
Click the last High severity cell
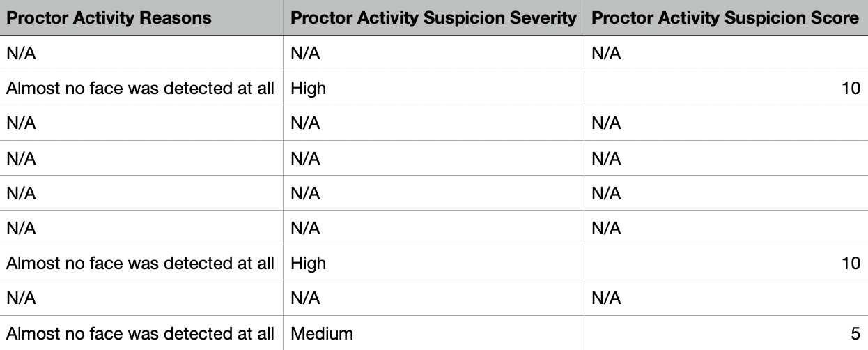[x=309, y=263]
